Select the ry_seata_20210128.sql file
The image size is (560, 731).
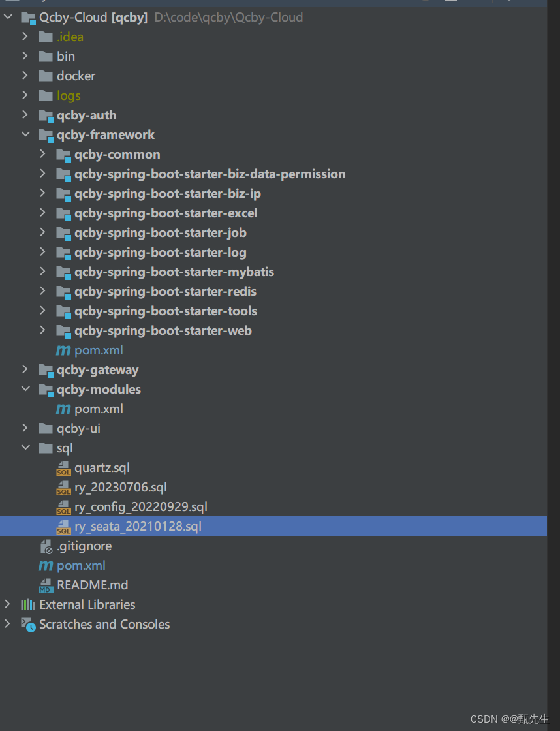tap(137, 526)
